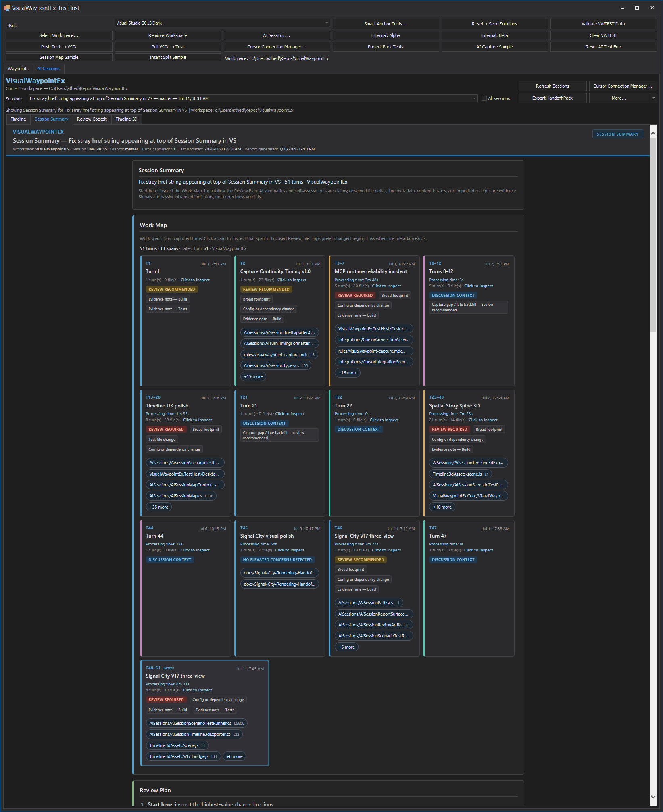The image size is (663, 812).
Task: Switch to the AI Sessions tab
Action: coord(48,69)
